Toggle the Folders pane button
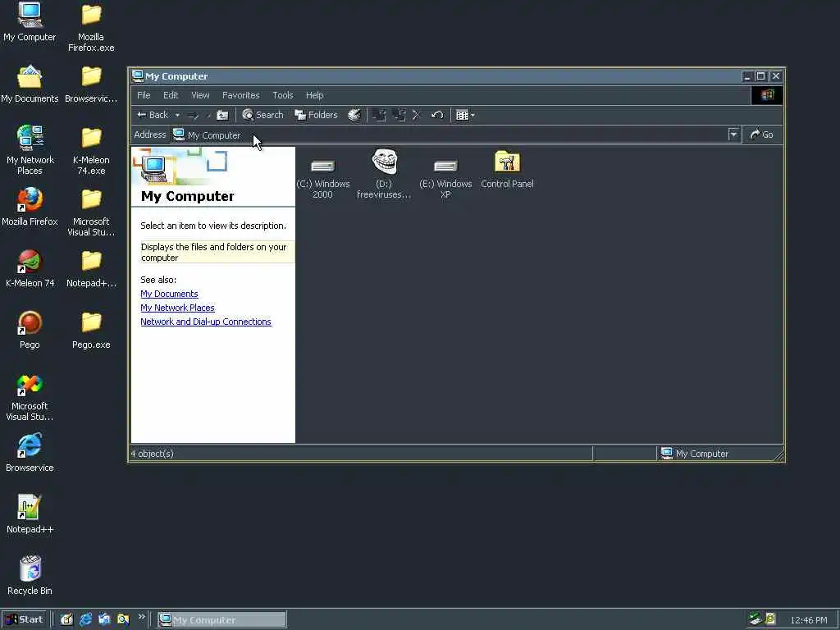This screenshot has width=840, height=630. pos(316,115)
